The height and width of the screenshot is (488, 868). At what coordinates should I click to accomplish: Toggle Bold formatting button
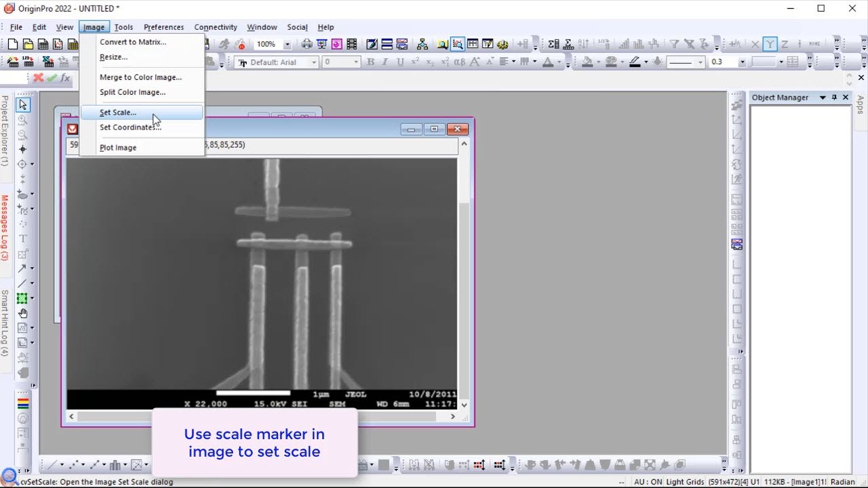tap(370, 62)
